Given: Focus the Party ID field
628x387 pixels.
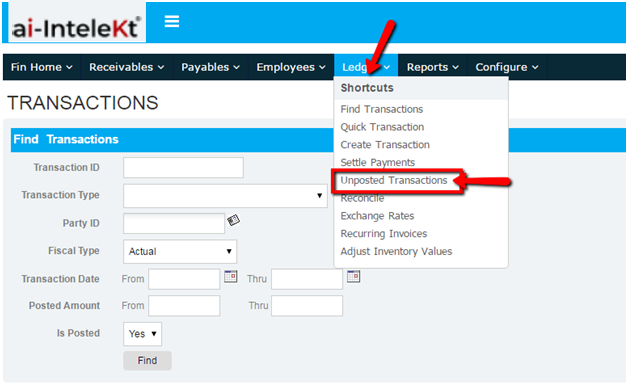Looking at the screenshot, I should click(174, 223).
